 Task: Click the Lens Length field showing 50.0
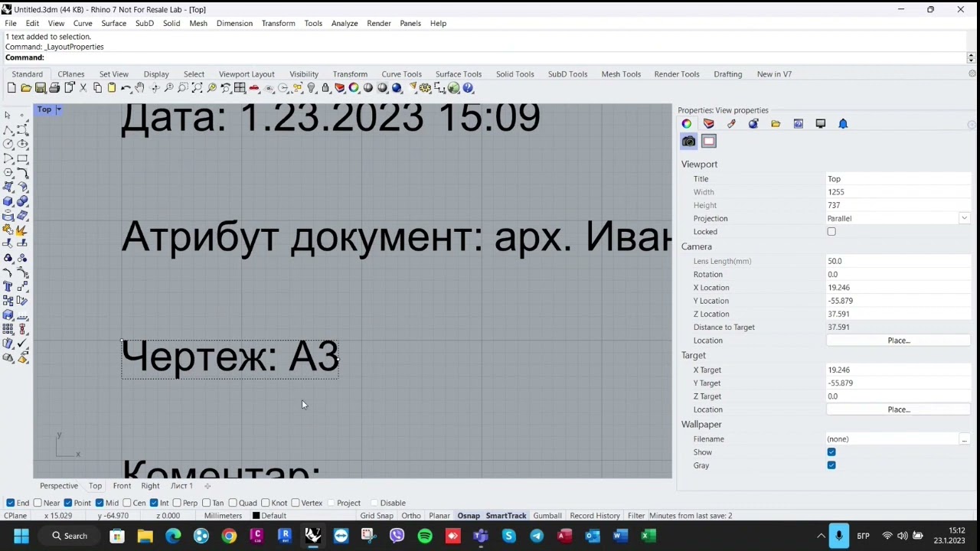(x=898, y=261)
